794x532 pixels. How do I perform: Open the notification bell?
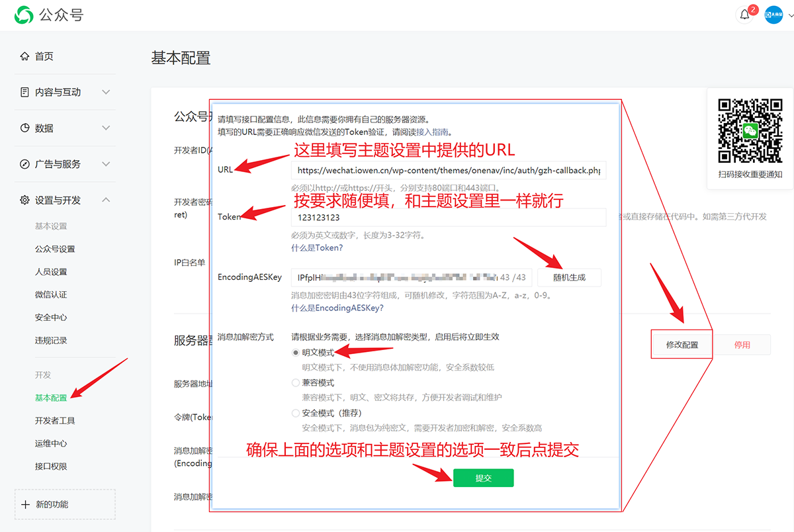pyautogui.click(x=745, y=15)
